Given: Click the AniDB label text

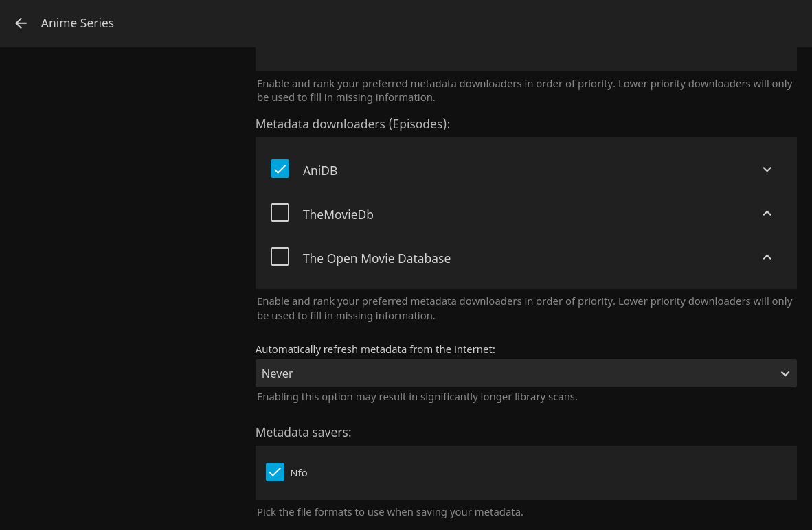Looking at the screenshot, I should click(x=320, y=170).
